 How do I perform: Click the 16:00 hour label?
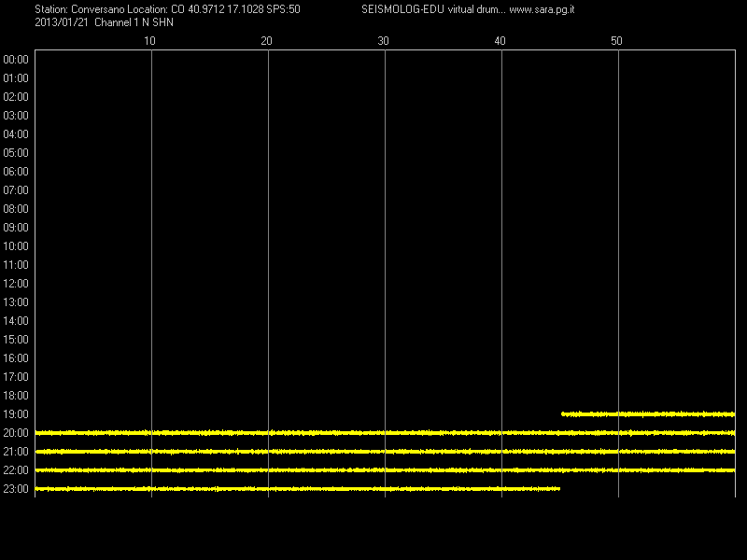(16, 358)
